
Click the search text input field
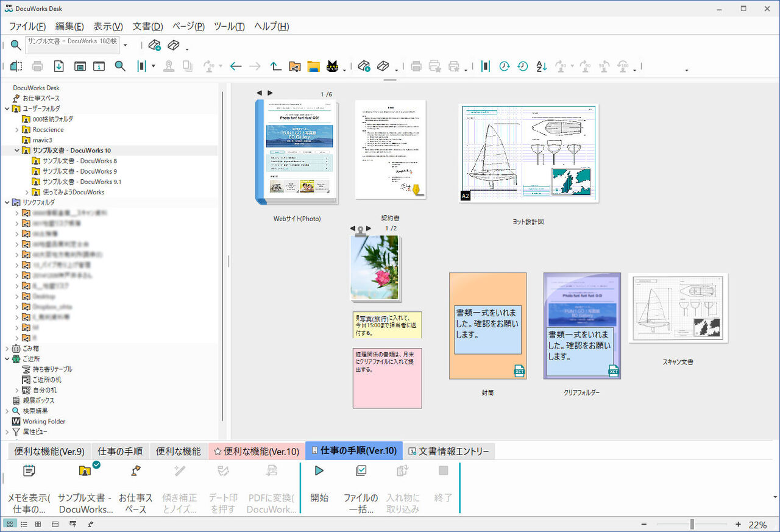coord(72,45)
